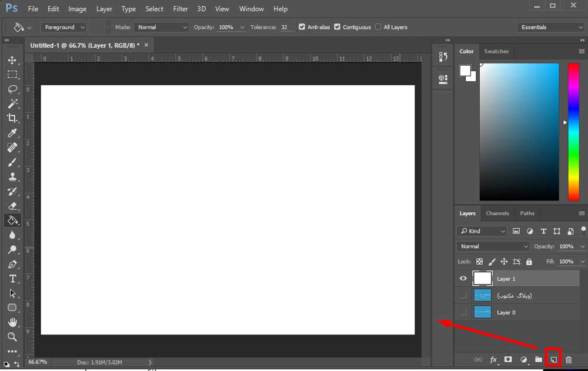588x371 pixels.
Task: Show Layer 0 visibility
Action: (463, 312)
